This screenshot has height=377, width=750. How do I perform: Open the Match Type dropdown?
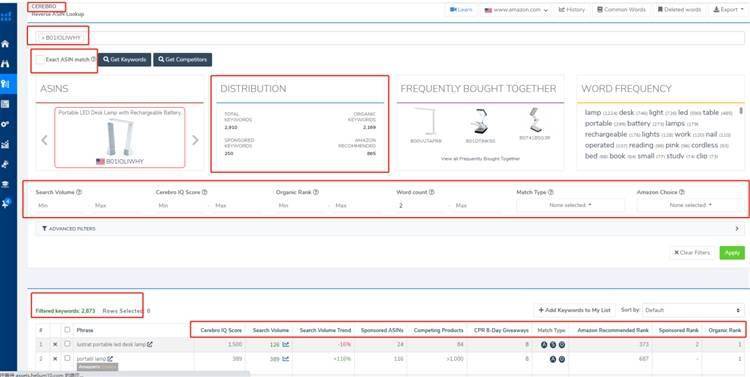tap(570, 205)
